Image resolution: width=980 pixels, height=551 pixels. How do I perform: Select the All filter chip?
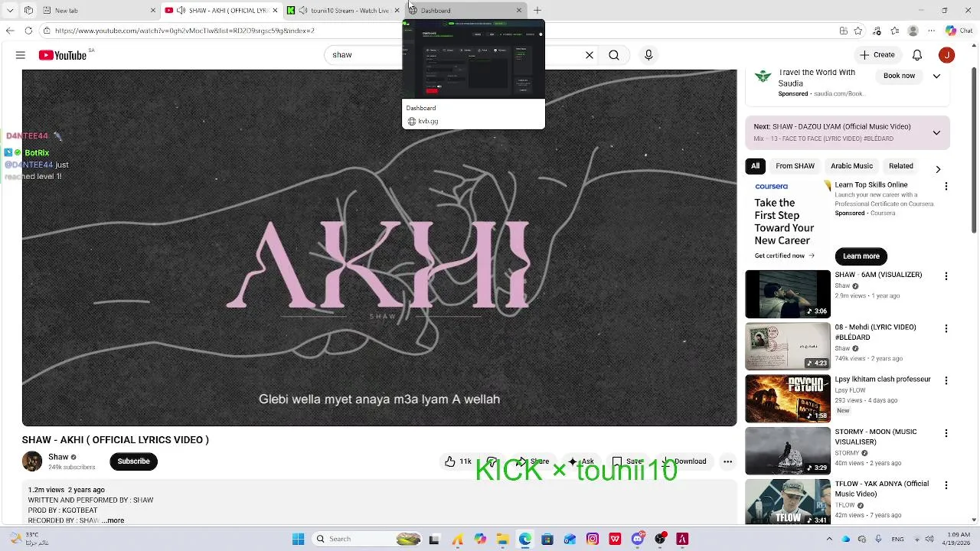(756, 166)
